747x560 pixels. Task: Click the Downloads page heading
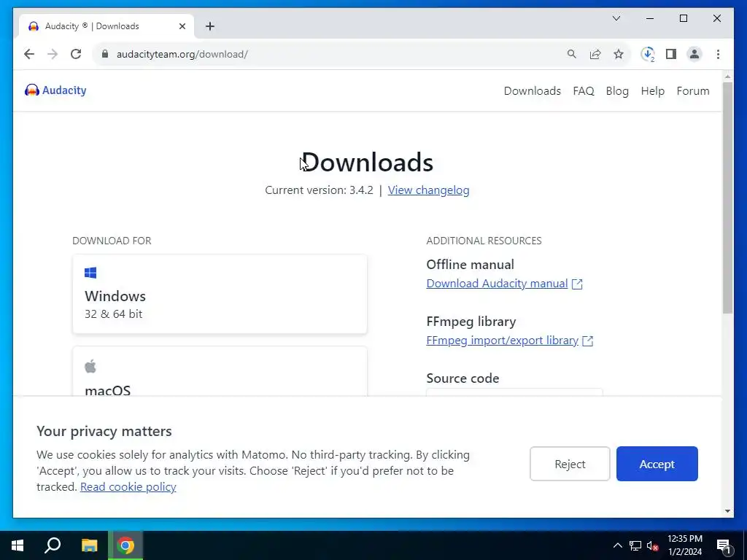click(x=368, y=162)
